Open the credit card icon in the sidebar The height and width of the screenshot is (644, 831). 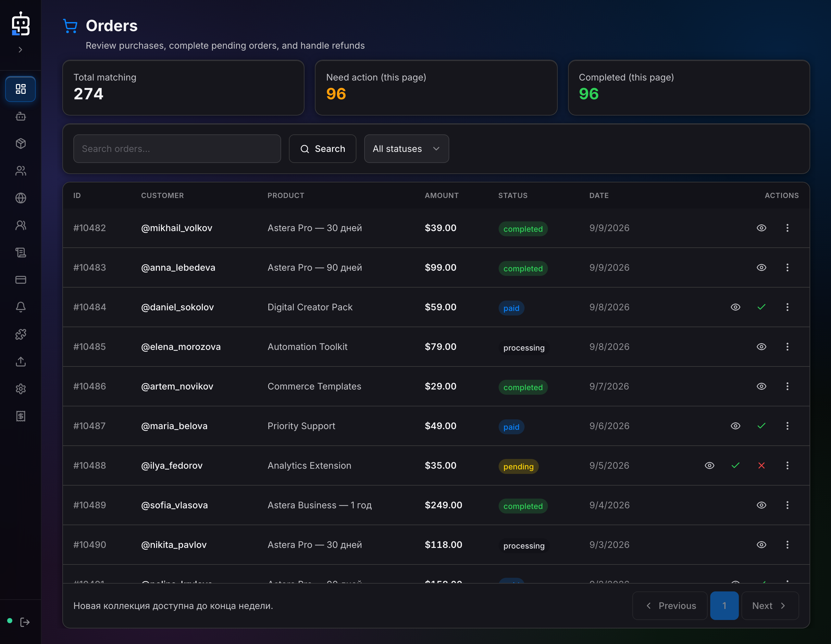click(x=20, y=280)
